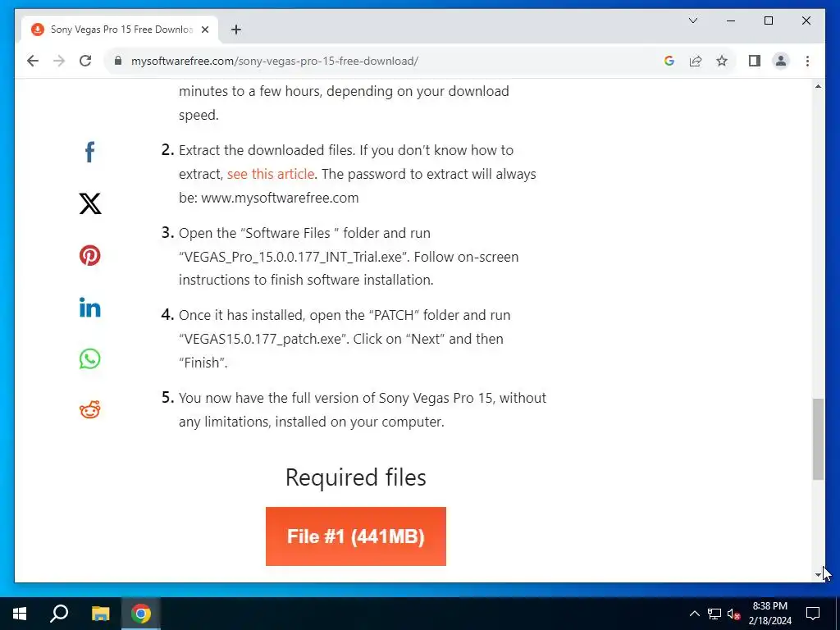
Task: Open the Windows Start menu
Action: 20,614
